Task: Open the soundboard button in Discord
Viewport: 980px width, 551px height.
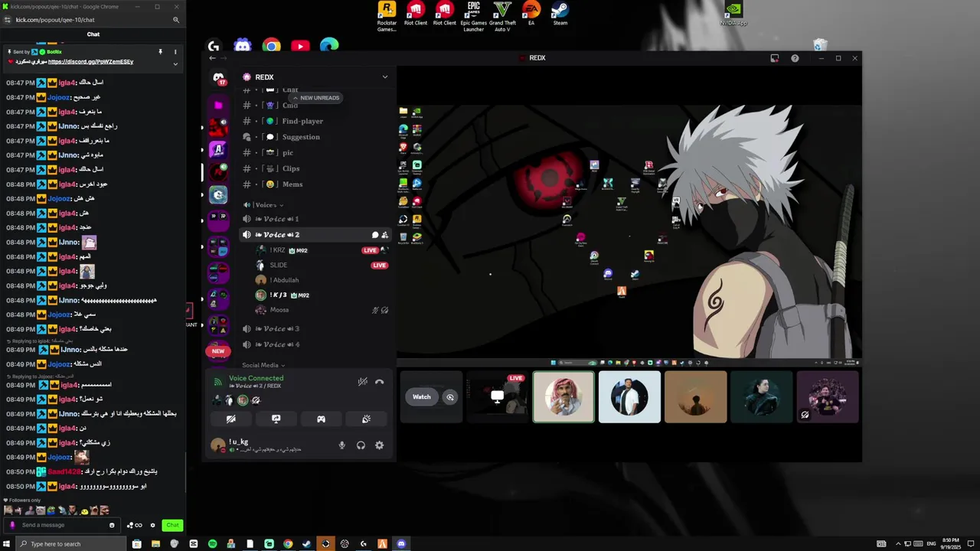Action: (366, 419)
